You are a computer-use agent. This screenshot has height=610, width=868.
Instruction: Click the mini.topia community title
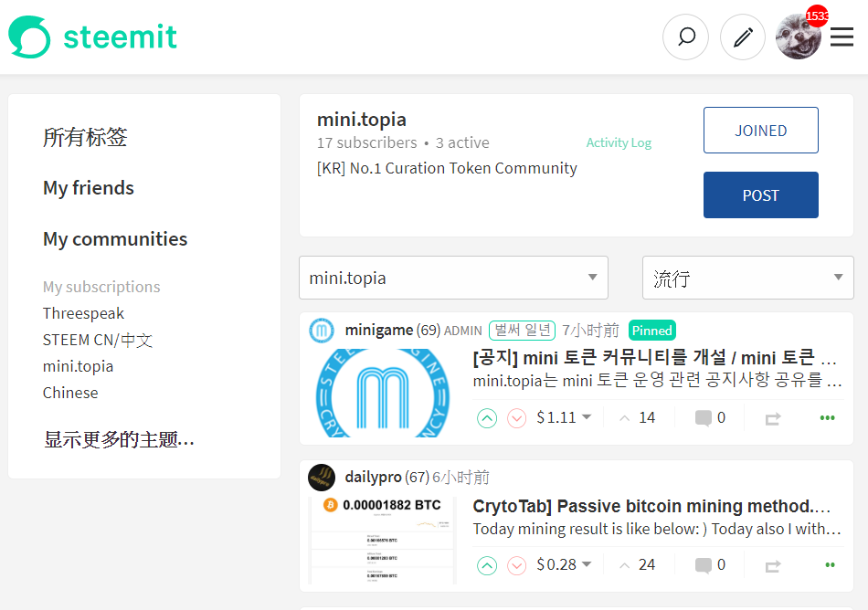point(362,119)
